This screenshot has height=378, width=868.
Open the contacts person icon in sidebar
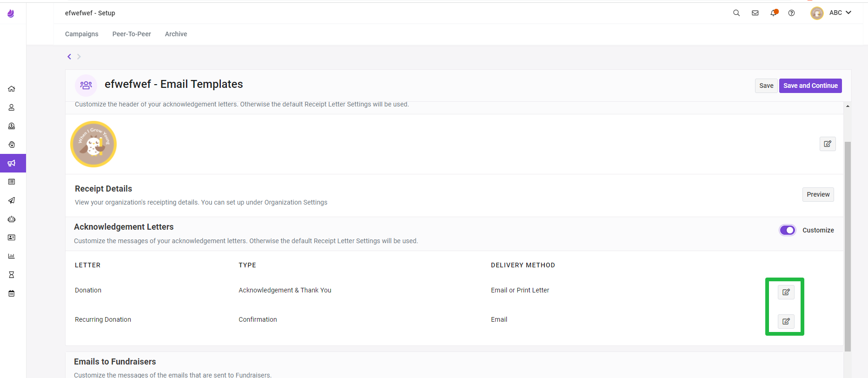pyautogui.click(x=12, y=107)
